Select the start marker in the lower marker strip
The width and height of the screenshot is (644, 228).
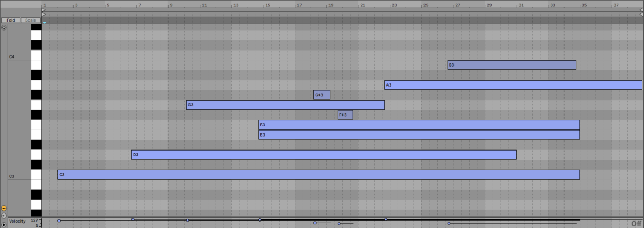[x=43, y=14]
